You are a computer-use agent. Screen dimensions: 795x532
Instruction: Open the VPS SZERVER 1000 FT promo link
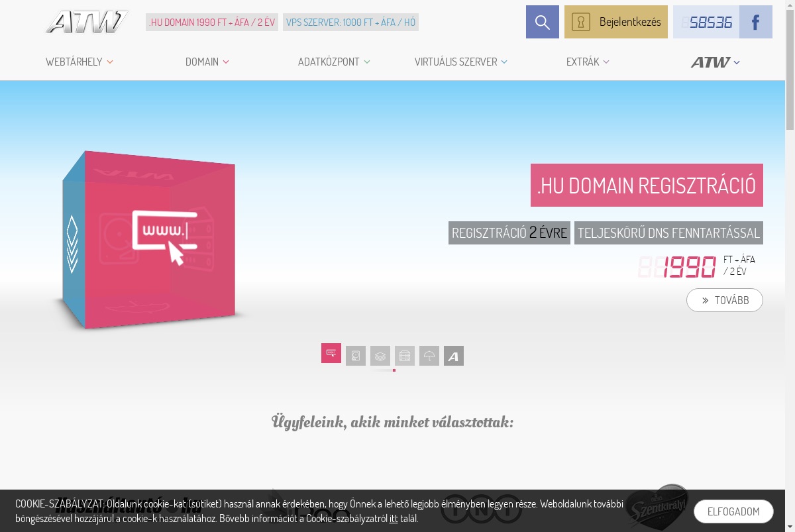pos(350,22)
